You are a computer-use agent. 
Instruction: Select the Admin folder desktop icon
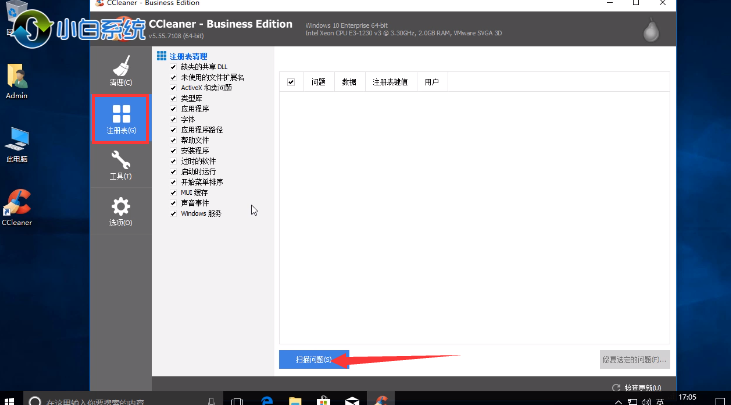(17, 82)
